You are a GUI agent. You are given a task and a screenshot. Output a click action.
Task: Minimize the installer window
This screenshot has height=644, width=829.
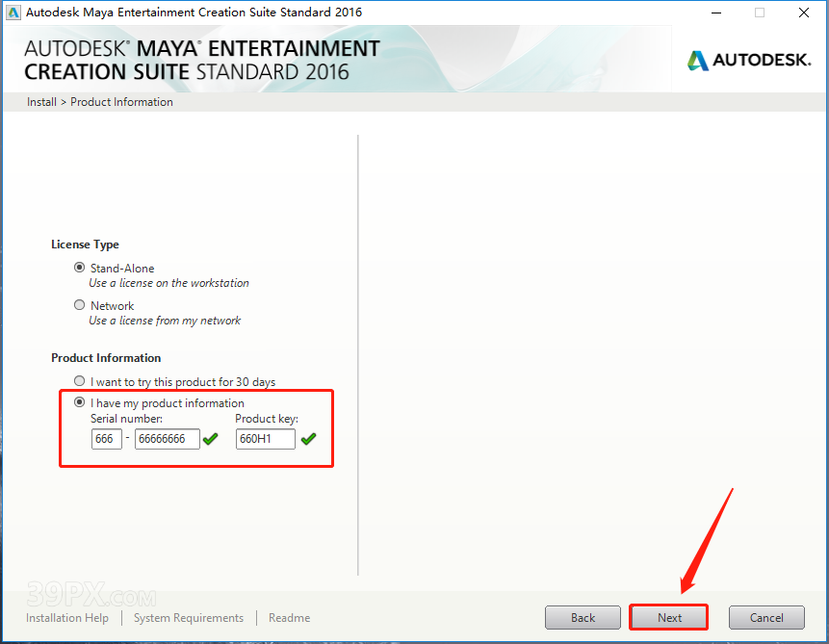point(716,13)
